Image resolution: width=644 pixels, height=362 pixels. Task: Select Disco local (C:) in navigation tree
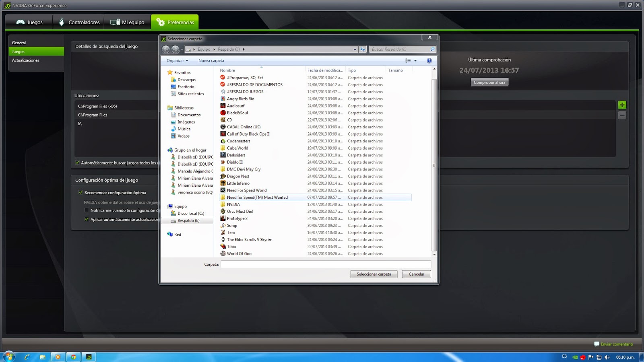point(191,214)
